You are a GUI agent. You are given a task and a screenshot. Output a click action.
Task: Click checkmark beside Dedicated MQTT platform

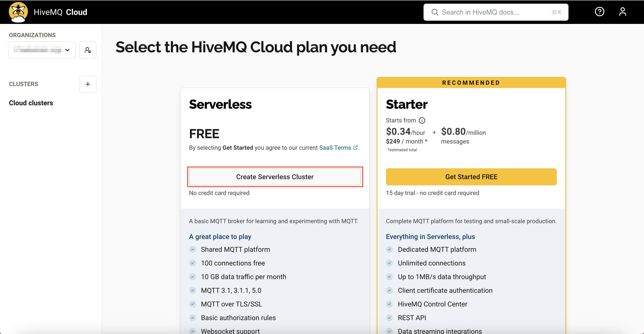pyautogui.click(x=389, y=249)
